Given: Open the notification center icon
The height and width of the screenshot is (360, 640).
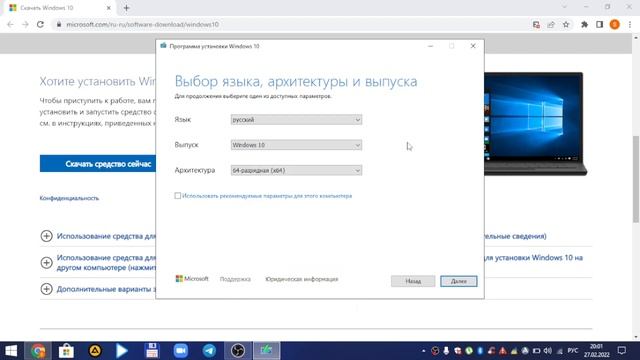Looking at the screenshot, I should [622, 351].
